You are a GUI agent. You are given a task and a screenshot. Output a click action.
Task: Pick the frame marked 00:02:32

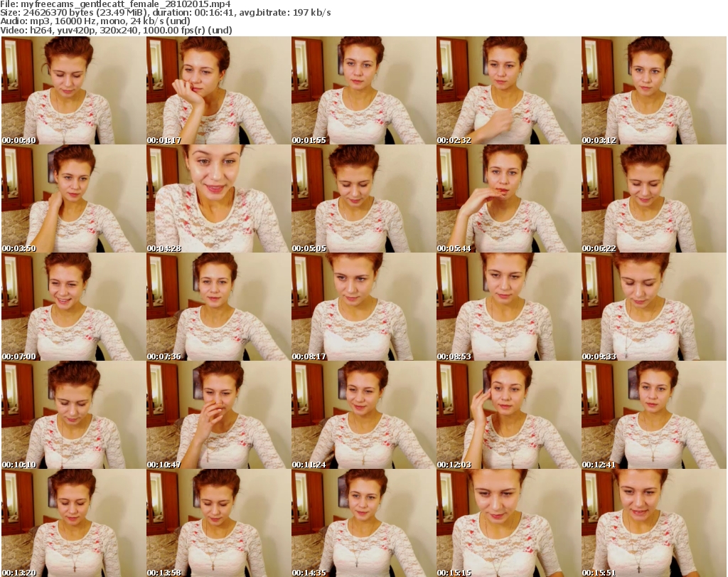point(508,90)
